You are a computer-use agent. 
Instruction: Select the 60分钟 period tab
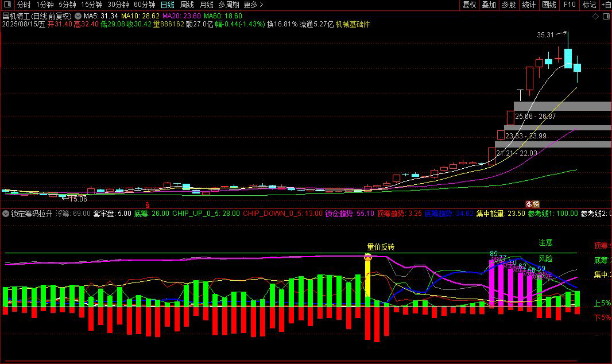click(145, 5)
